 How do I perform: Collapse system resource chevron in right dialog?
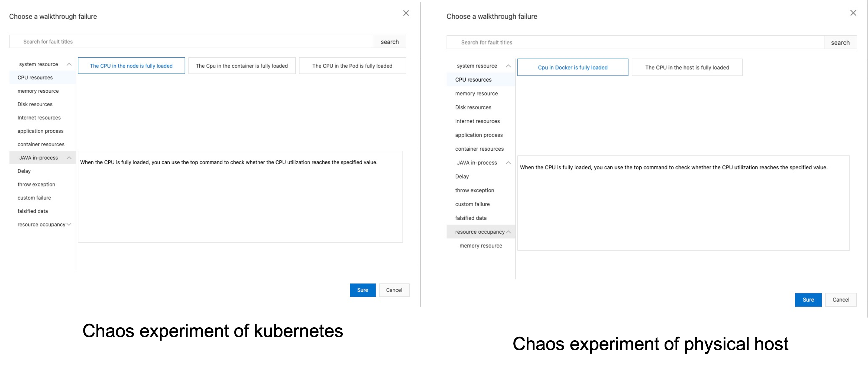coord(508,66)
